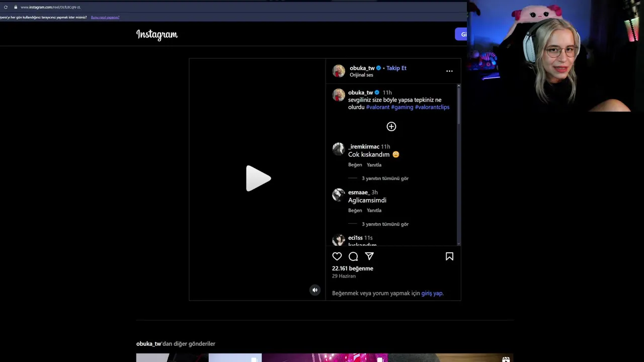Open the comment bubble icon
This screenshot has width=644, height=362.
tap(353, 256)
